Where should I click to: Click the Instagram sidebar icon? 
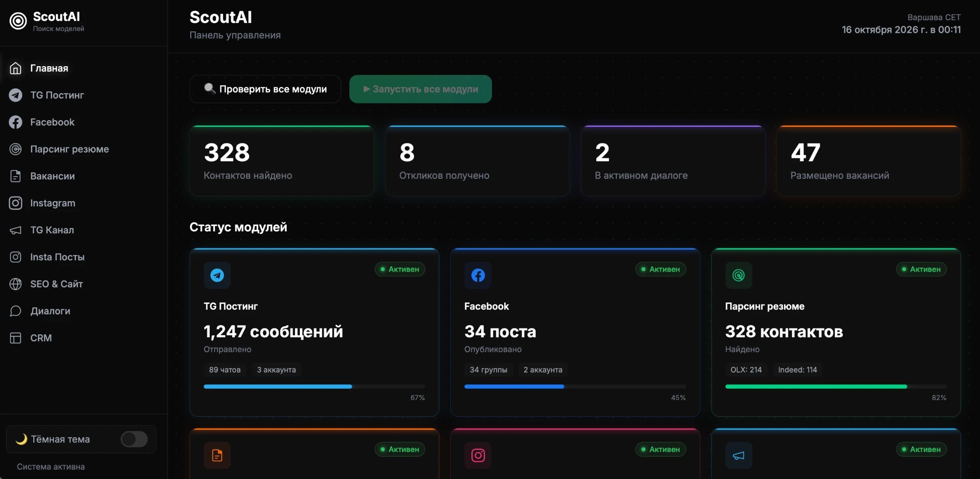pos(16,203)
